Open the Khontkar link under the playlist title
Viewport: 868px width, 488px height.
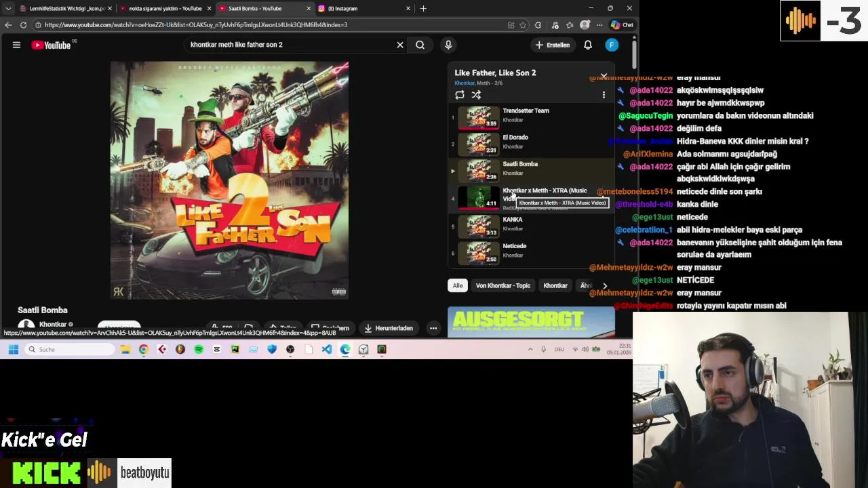point(464,83)
